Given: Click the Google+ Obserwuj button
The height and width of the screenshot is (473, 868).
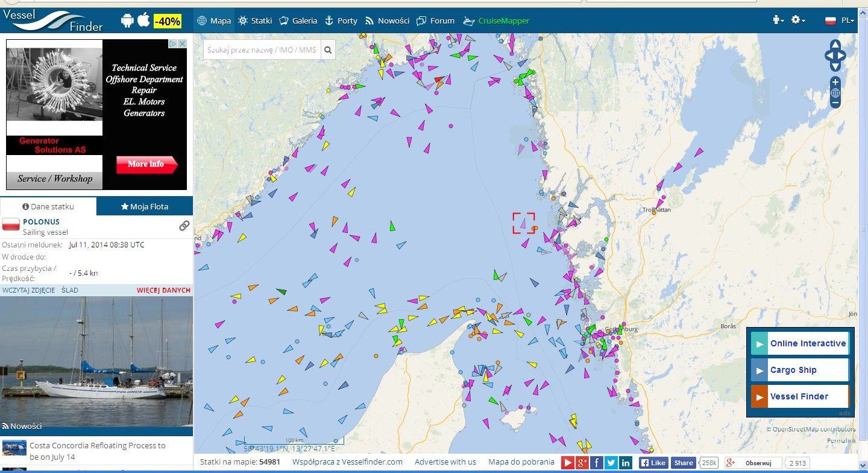Looking at the screenshot, I should 753,463.
